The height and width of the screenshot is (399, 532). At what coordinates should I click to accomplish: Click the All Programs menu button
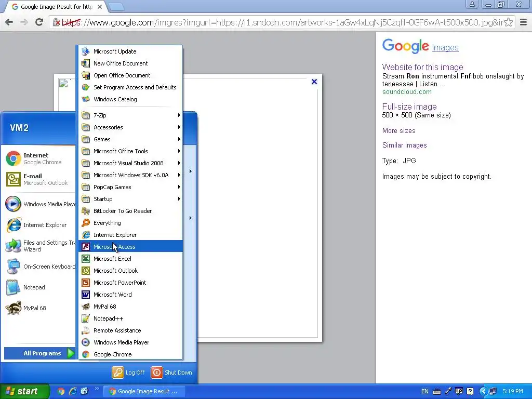pyautogui.click(x=39, y=353)
